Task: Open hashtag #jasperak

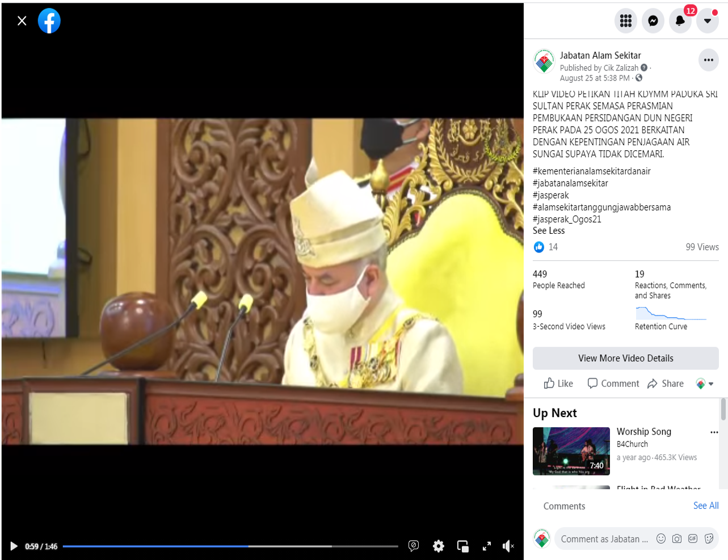Action: pos(551,195)
